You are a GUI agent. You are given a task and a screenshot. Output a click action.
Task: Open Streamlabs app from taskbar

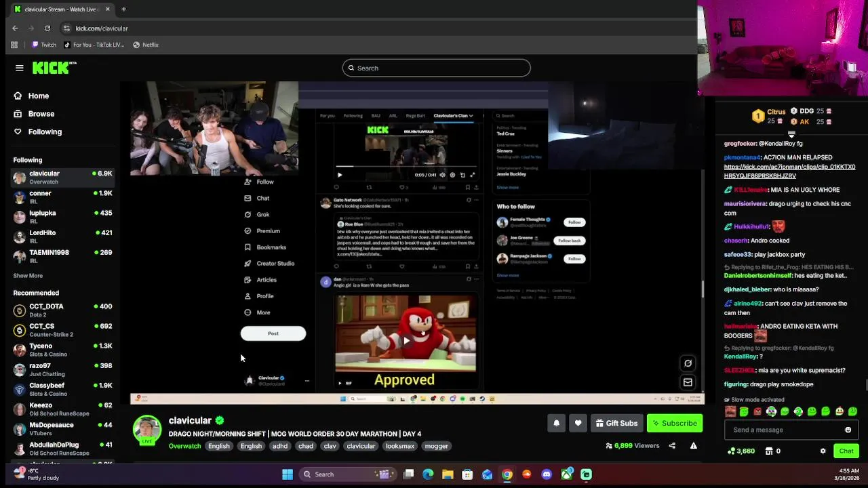coord(587,474)
